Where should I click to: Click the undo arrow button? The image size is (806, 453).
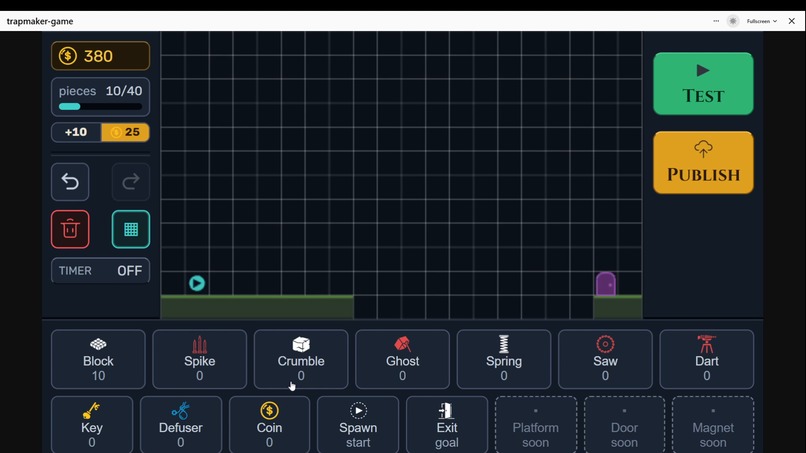coord(70,182)
